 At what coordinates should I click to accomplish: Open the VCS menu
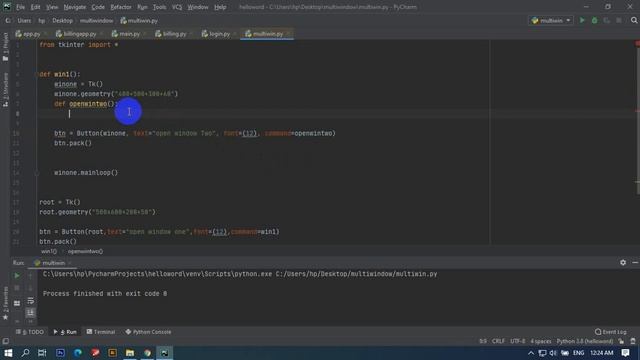click(177, 7)
